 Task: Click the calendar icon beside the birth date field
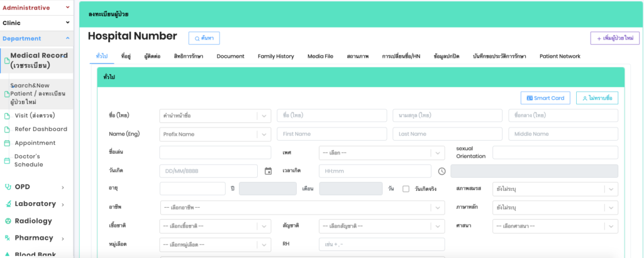tap(268, 171)
